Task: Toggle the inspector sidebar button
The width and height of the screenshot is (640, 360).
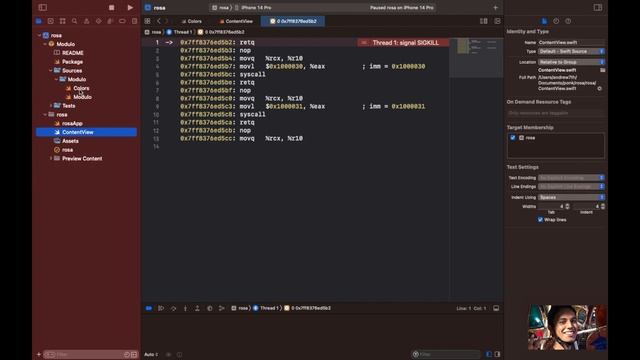Action: coord(598,7)
